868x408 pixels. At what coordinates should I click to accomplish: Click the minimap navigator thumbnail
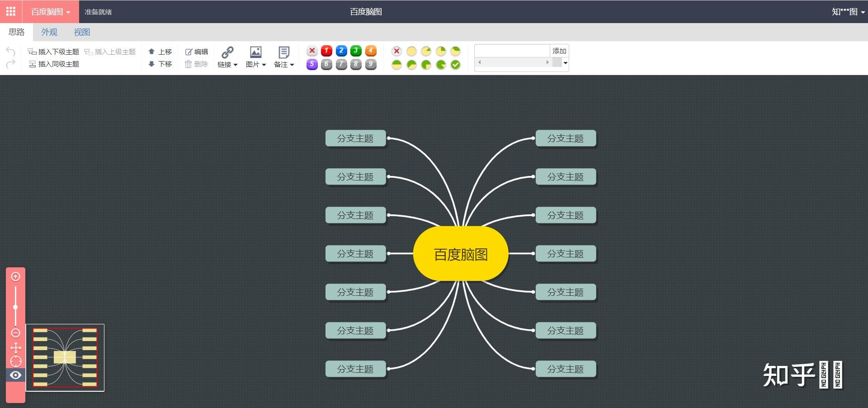click(65, 357)
